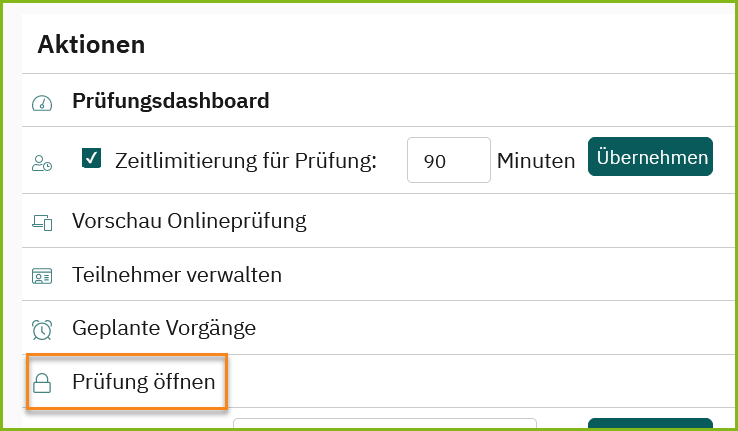This screenshot has width=738, height=431.
Task: Click the cut-off green button at bottom
Action: coord(650,423)
